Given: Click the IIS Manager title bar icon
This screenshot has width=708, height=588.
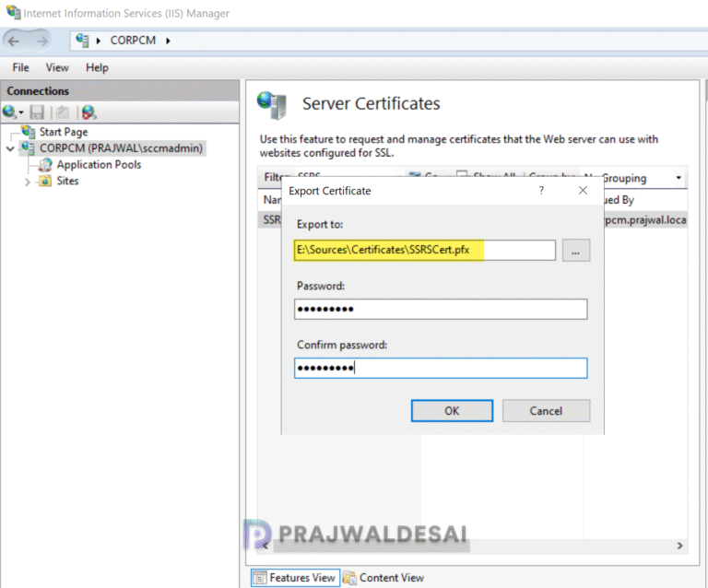Looking at the screenshot, I should 14,12.
